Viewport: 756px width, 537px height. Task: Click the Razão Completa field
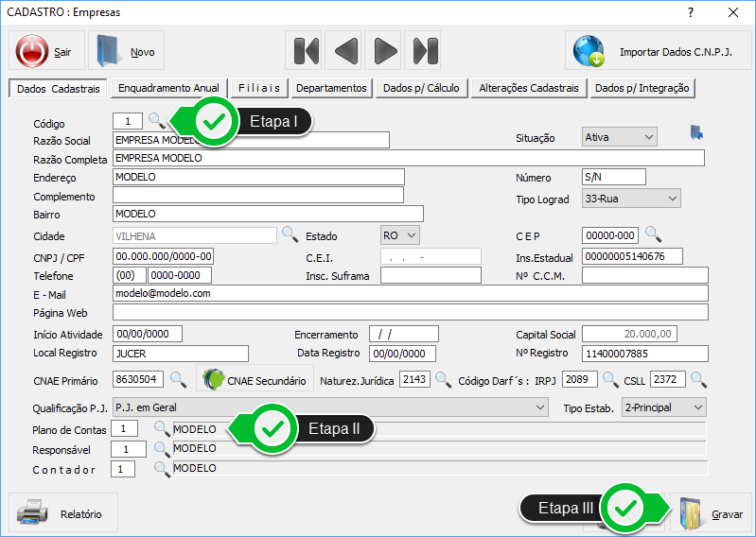[409, 158]
